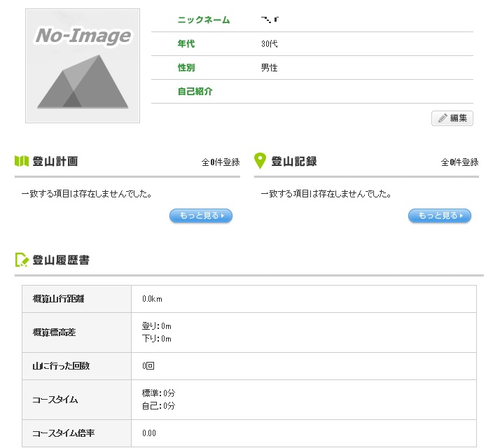The width and height of the screenshot is (486, 448).
Task: Click the 登山計画 heading
Action: click(55, 162)
